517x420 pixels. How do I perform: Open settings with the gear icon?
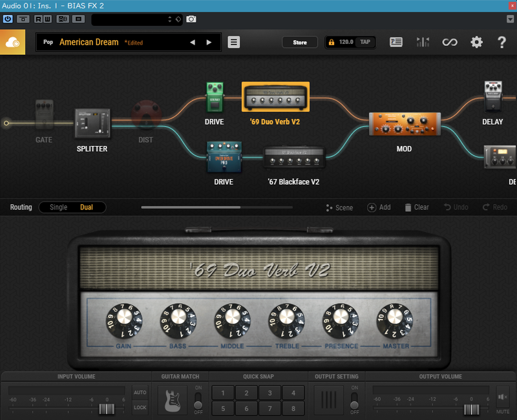[x=476, y=42]
